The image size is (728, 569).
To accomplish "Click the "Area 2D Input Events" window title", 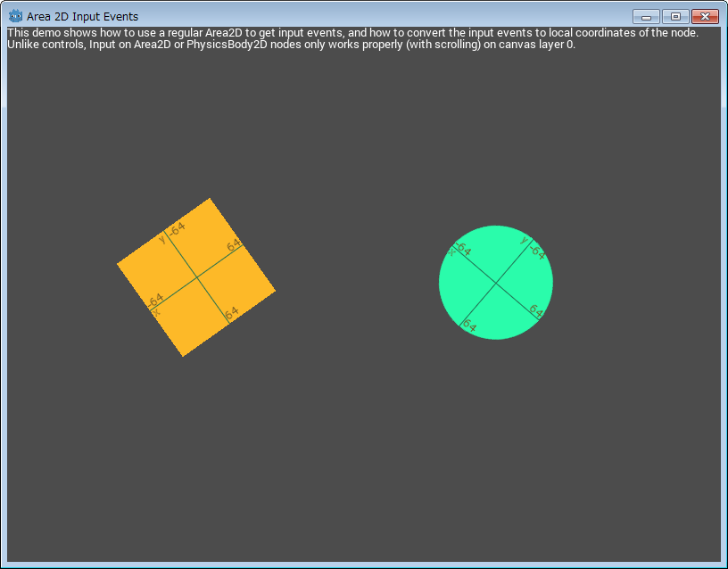I will [x=82, y=16].
